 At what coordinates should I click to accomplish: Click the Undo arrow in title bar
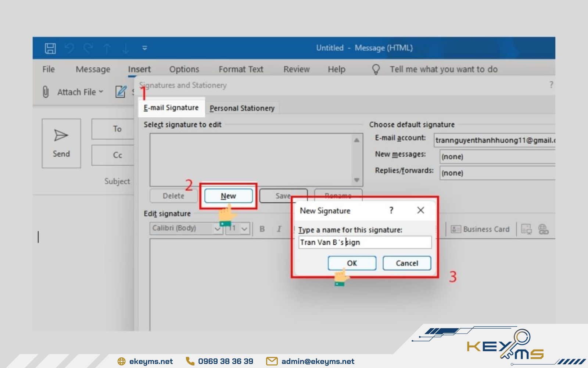69,48
